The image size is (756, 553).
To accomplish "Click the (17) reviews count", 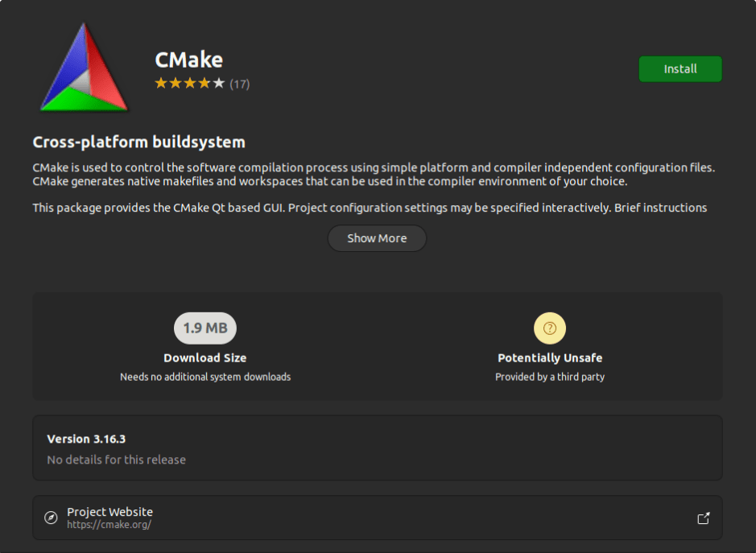I will [x=242, y=83].
